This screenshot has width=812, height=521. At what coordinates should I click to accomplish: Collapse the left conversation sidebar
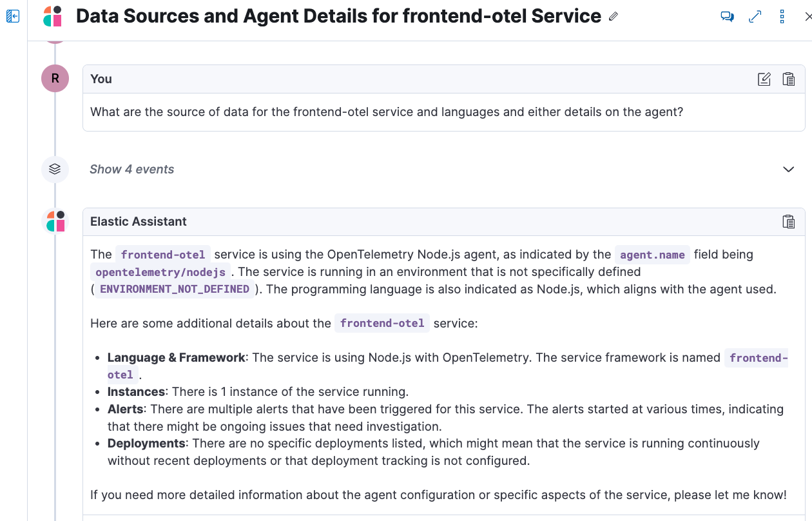(12, 16)
